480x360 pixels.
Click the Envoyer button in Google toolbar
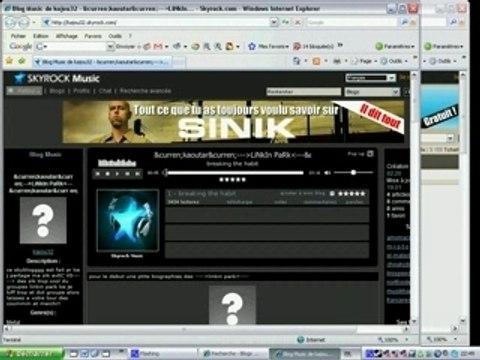[x=125, y=47]
